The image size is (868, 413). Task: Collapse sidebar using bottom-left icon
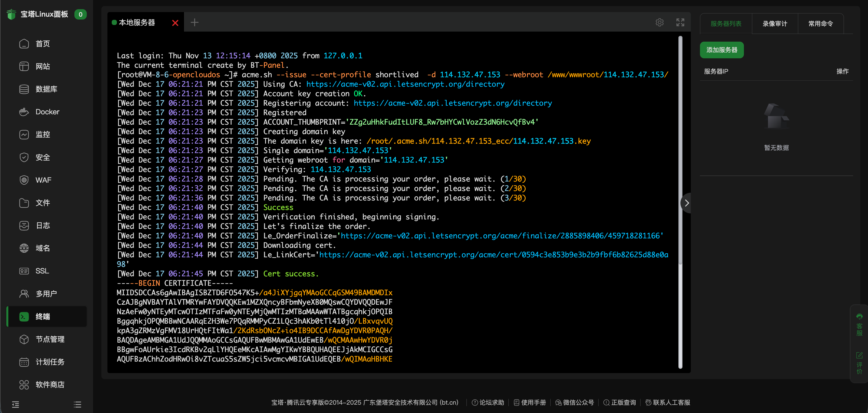[x=16, y=404]
